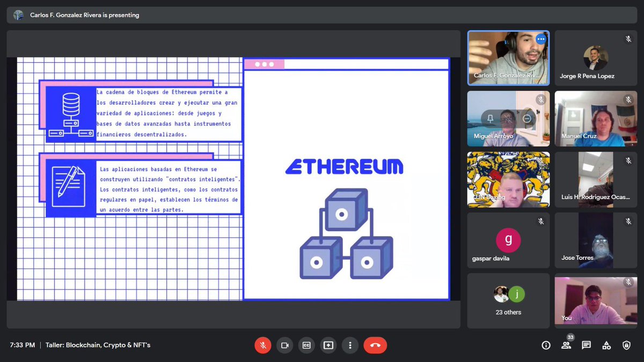The image size is (644, 362).
Task: Select the JJN Boxing video tile
Action: point(508,179)
